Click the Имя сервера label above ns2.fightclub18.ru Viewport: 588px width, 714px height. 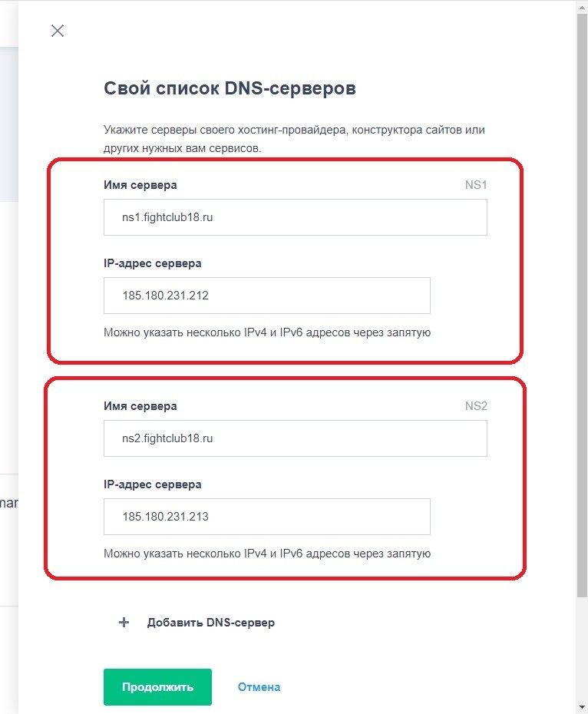[x=140, y=406]
